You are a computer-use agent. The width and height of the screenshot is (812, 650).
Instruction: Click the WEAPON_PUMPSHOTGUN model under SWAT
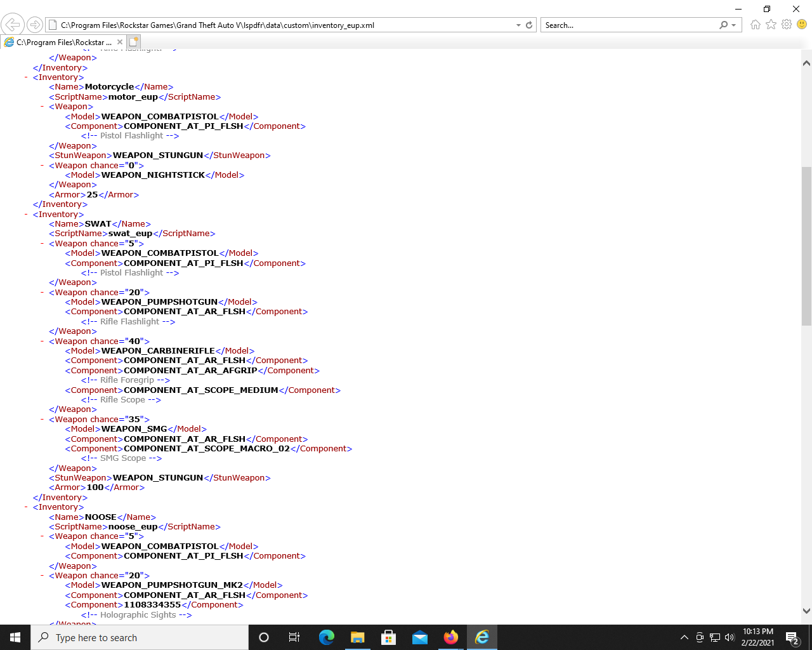tap(160, 302)
